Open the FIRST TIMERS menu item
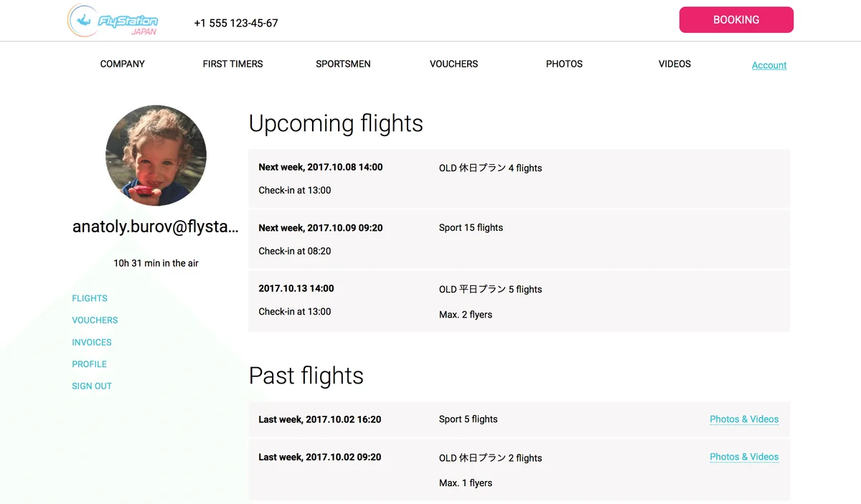This screenshot has width=861, height=504. 232,64
